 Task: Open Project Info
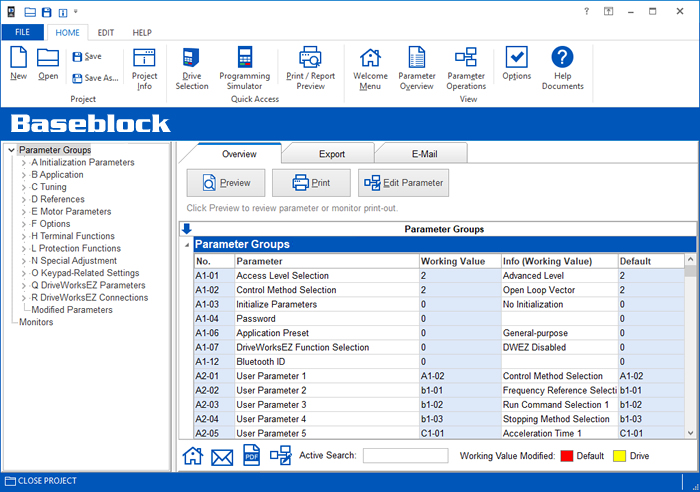click(x=145, y=68)
